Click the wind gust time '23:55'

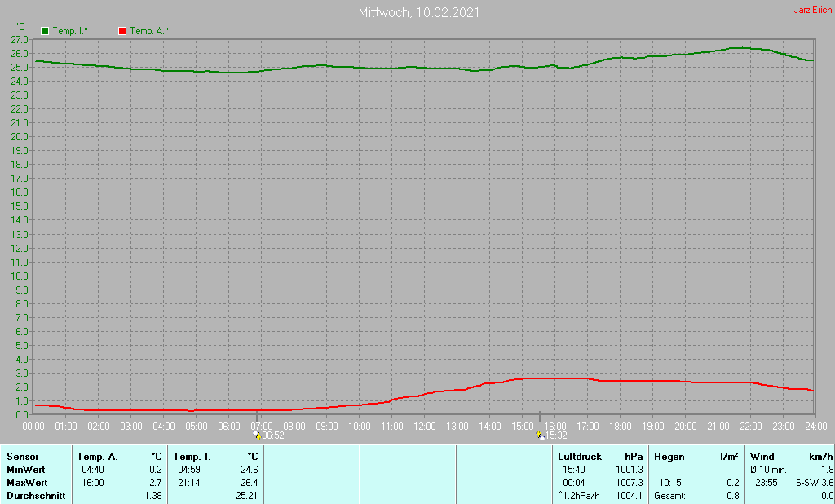[x=767, y=483]
